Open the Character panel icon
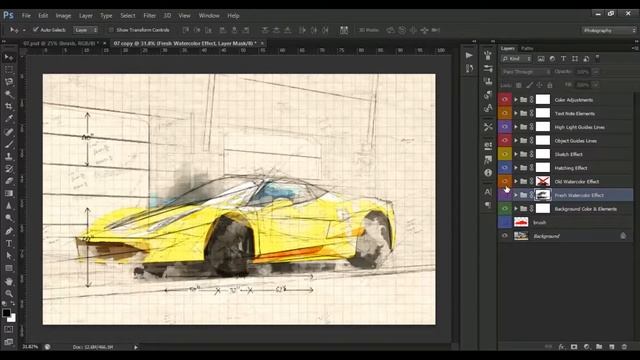This screenshot has width=640, height=360. [x=488, y=191]
